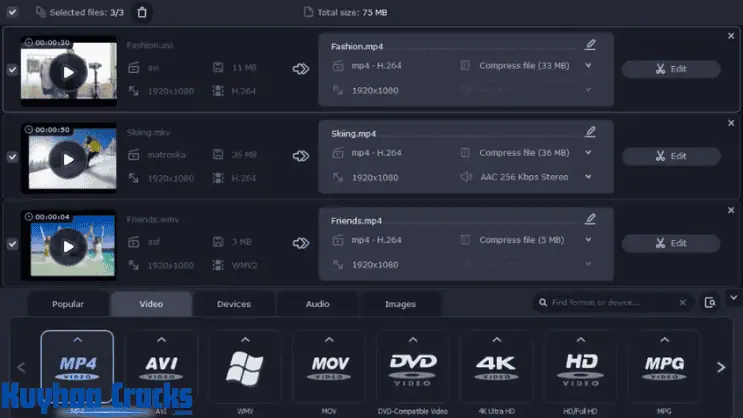This screenshot has width=743, height=418.
Task: Click the trash icon to delete selected files
Action: click(142, 12)
